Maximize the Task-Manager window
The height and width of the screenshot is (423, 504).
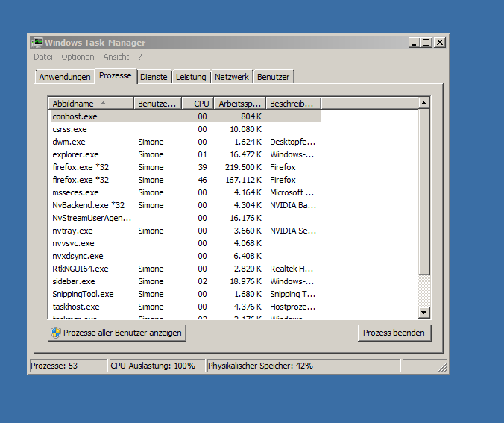[426, 43]
